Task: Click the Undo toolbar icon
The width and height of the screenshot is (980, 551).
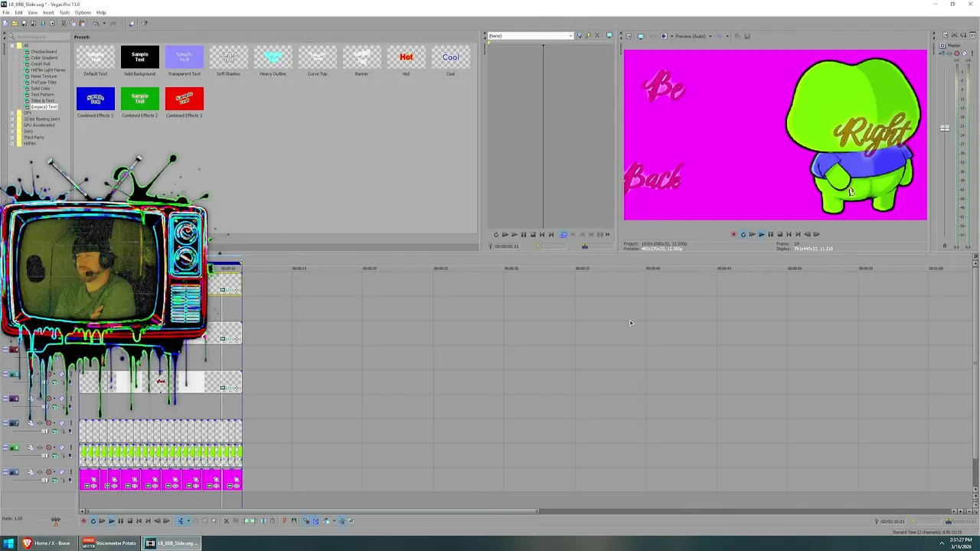Action: [96, 23]
